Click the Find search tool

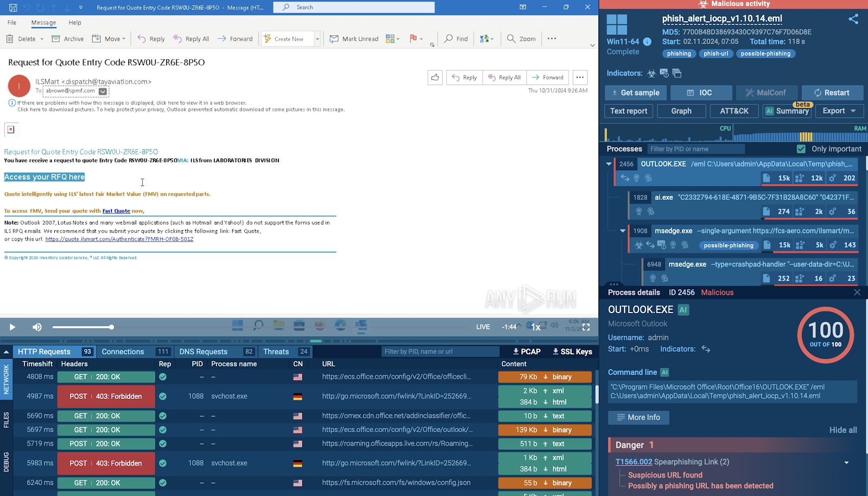click(x=456, y=39)
